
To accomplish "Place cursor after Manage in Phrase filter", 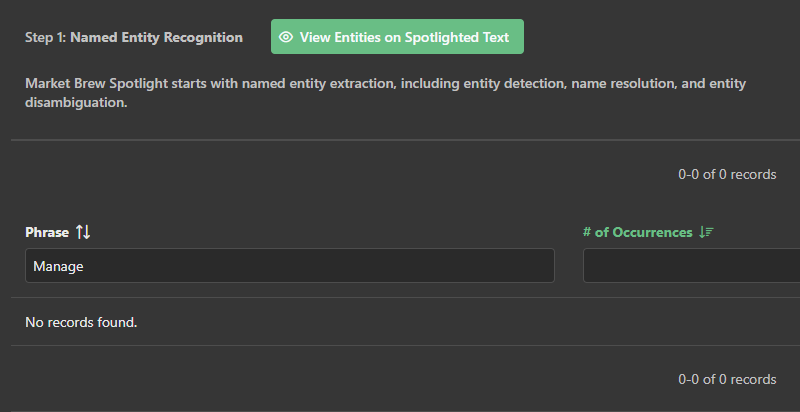I will (86, 266).
